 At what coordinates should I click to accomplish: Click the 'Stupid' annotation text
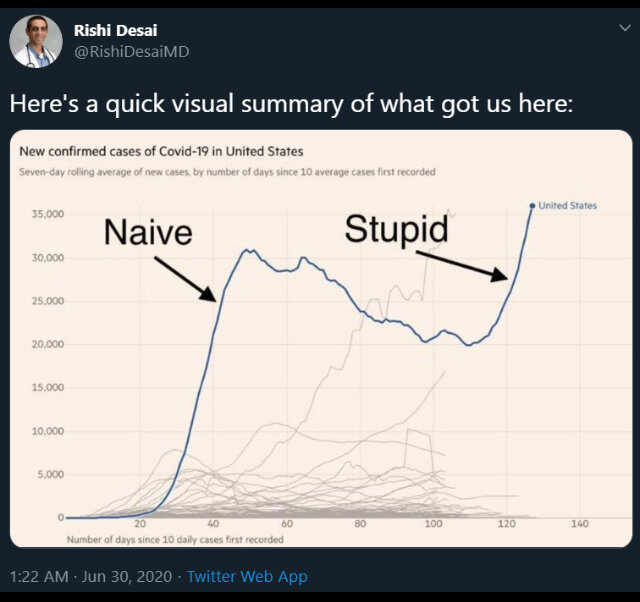(396, 229)
